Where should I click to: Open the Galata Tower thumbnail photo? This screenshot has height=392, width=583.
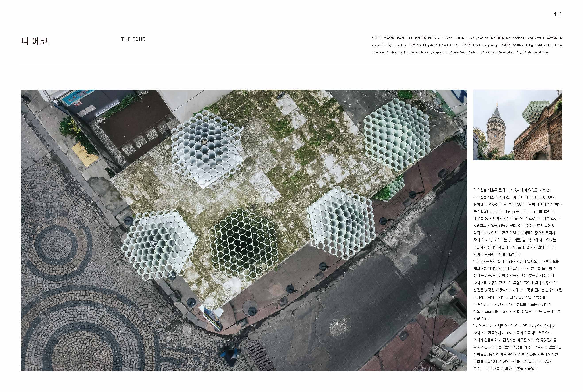[517, 125]
